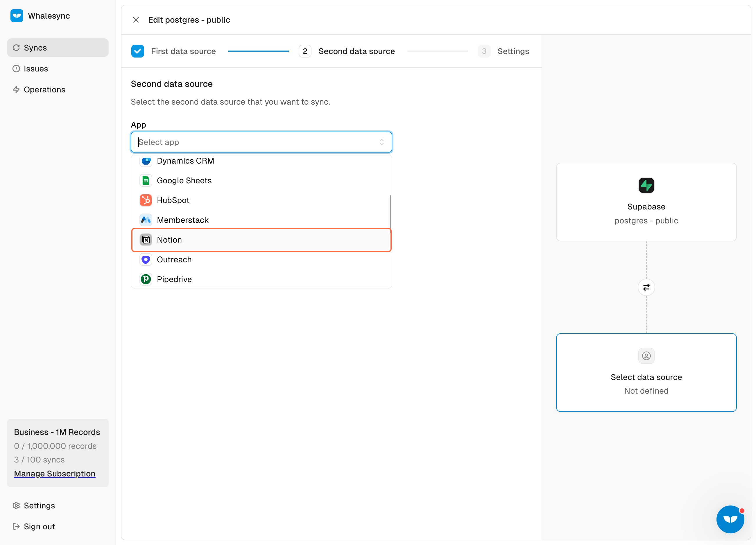Viewport: 756px width, 545px height.
Task: Choose HubSpot from the app list
Action: point(261,200)
